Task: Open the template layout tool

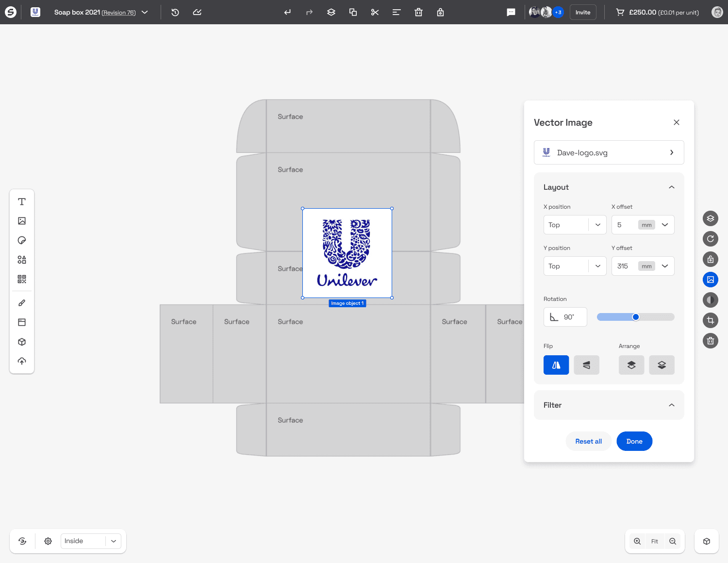Action: point(22,322)
